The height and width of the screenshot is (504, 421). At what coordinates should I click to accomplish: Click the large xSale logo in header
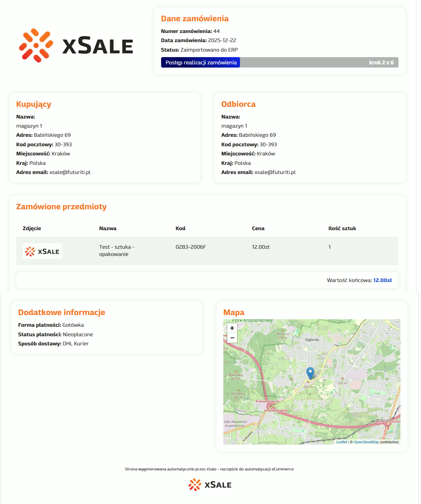[x=76, y=45]
